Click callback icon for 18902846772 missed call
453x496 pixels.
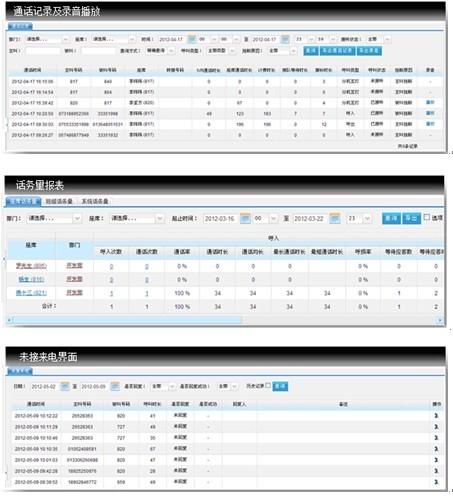click(x=436, y=482)
